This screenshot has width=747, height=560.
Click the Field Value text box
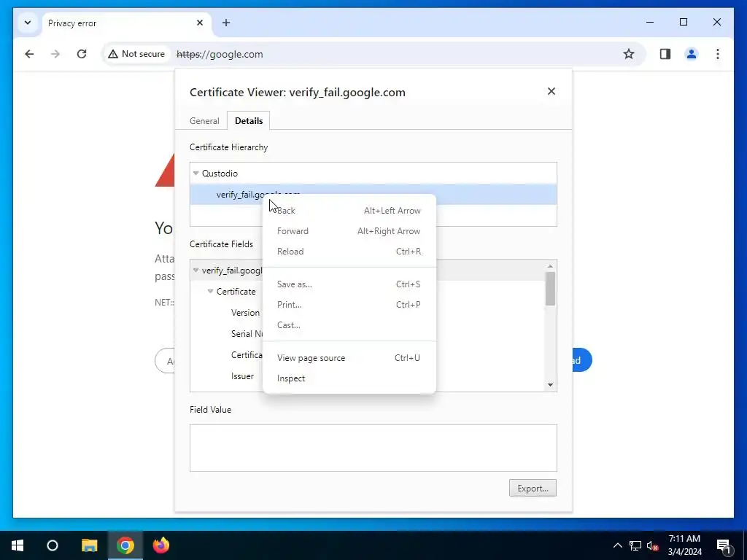coord(373,448)
